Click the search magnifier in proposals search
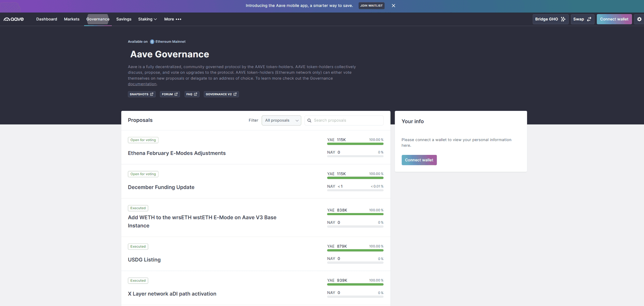Image resolution: width=644 pixels, height=306 pixels. coord(309,120)
